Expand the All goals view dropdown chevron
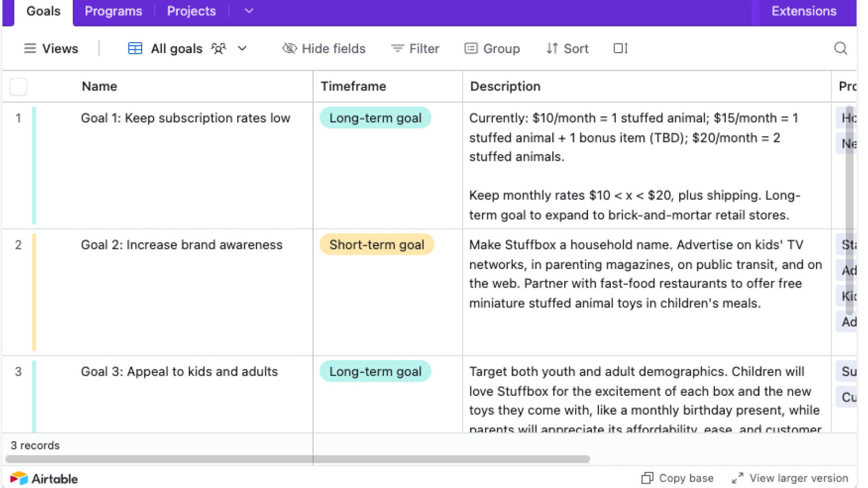The height and width of the screenshot is (488, 868). tap(242, 49)
